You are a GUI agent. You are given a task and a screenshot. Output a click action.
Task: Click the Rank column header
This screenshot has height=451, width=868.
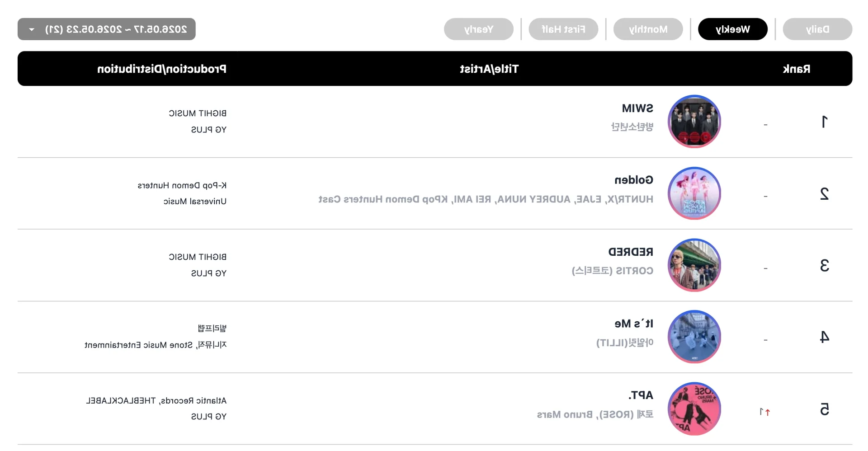click(x=797, y=69)
